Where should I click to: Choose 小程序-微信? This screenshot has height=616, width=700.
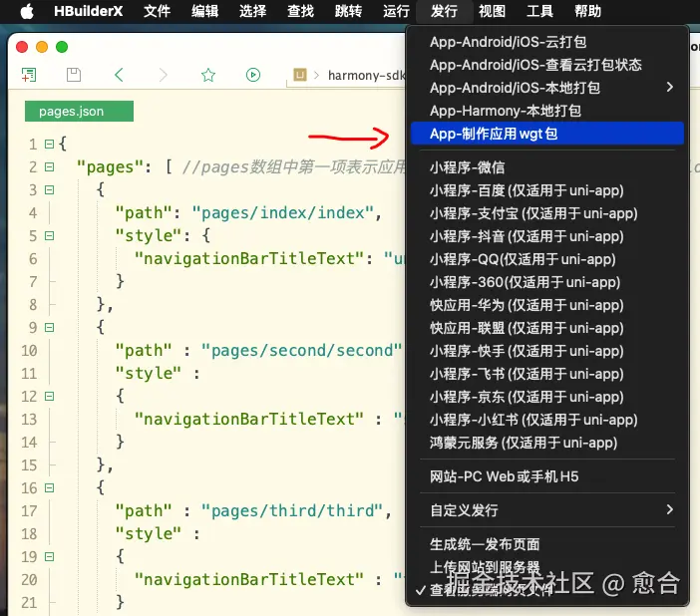[x=547, y=167]
